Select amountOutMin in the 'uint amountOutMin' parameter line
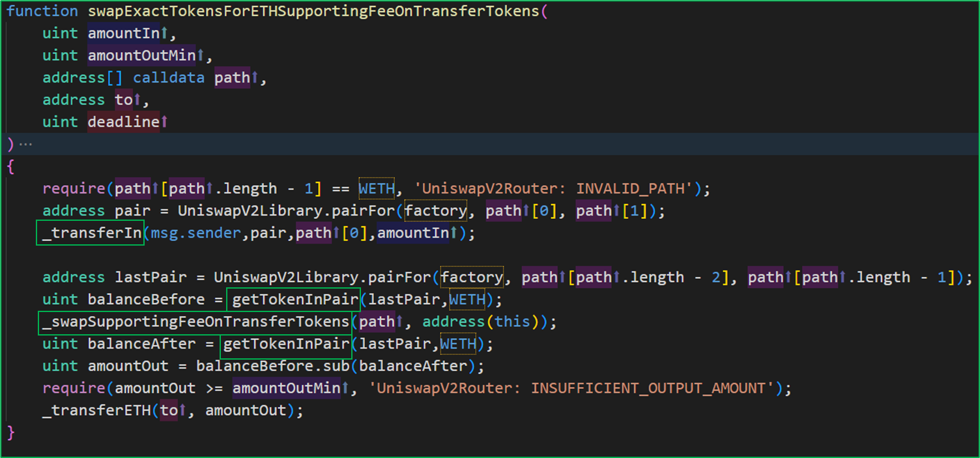980x458 pixels. pos(141,55)
